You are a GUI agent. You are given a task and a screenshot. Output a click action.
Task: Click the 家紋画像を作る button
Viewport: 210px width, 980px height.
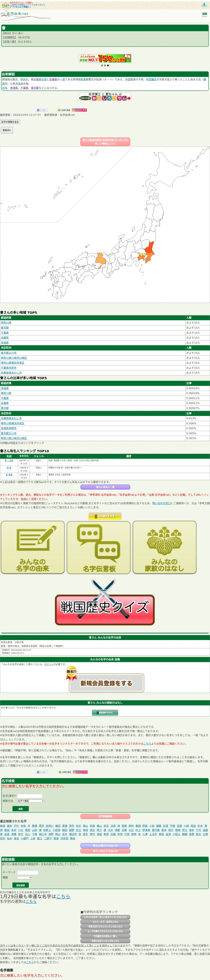(x=105, y=713)
